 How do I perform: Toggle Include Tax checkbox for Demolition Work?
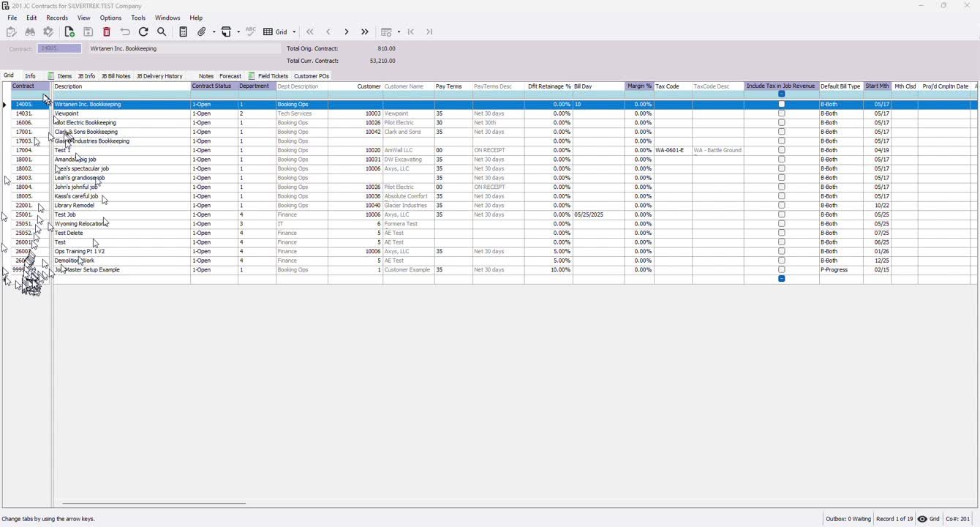tap(782, 261)
